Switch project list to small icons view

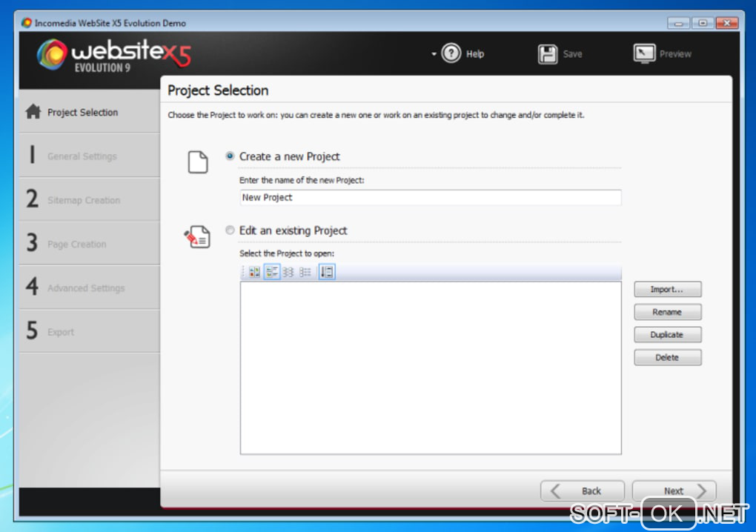click(x=288, y=272)
